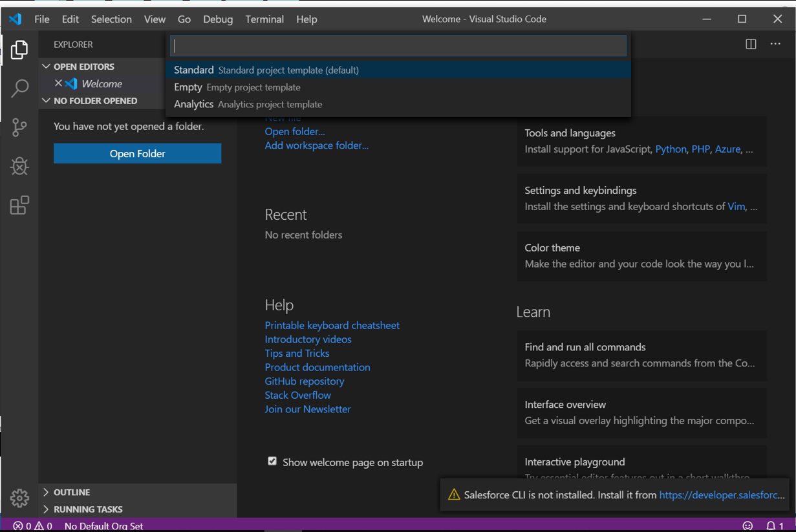This screenshot has height=532, width=796.
Task: Open the Debug view bug icon
Action: tap(19, 166)
